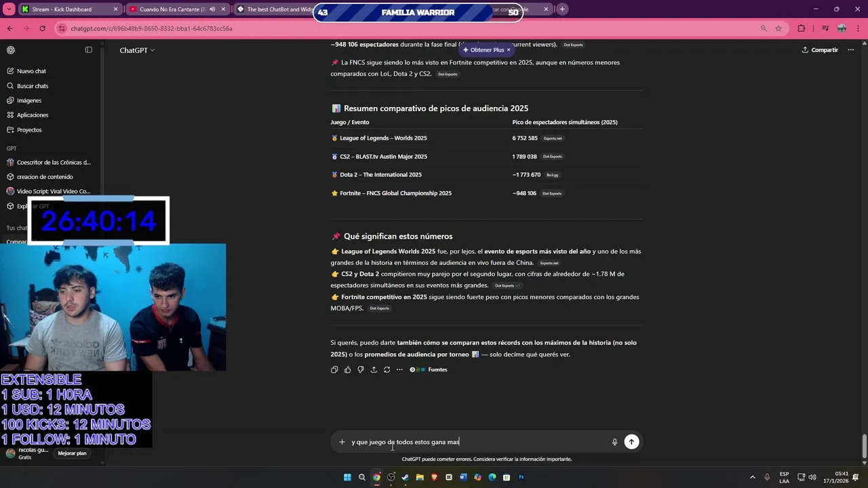Send the typed message
The width and height of the screenshot is (868, 488).
tap(631, 442)
